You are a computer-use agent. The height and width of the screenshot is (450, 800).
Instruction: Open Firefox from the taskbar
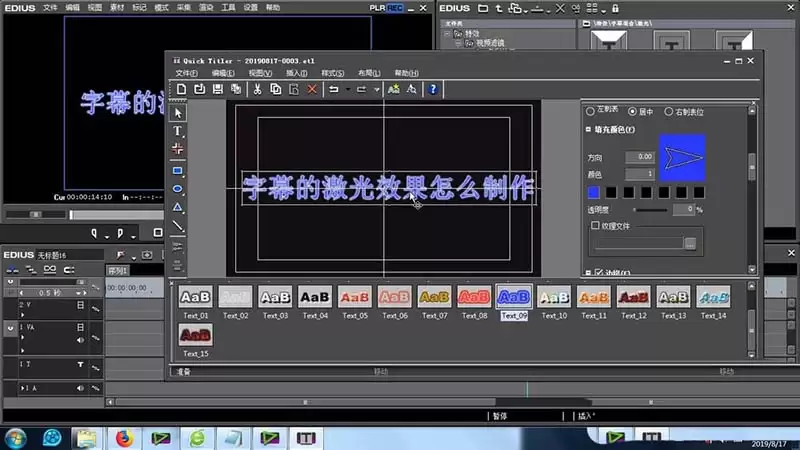[x=124, y=438]
